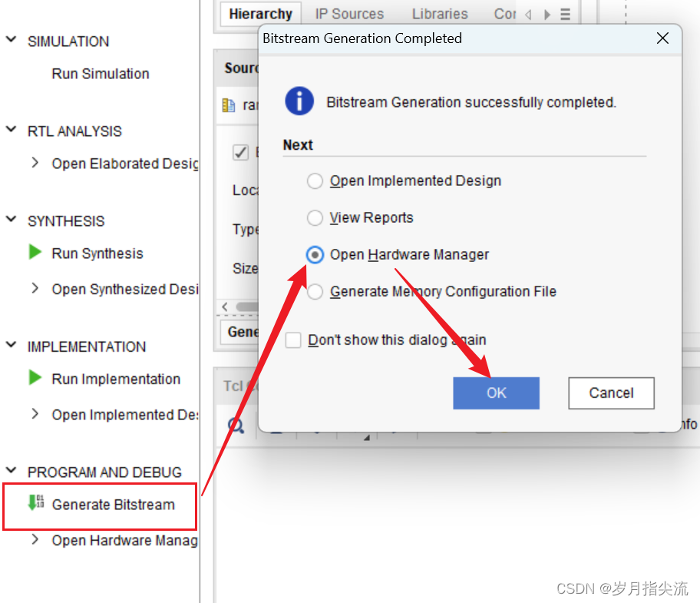The image size is (700, 603).
Task: Collapse the PROGRAM AND DEBUG section
Action: [12, 470]
